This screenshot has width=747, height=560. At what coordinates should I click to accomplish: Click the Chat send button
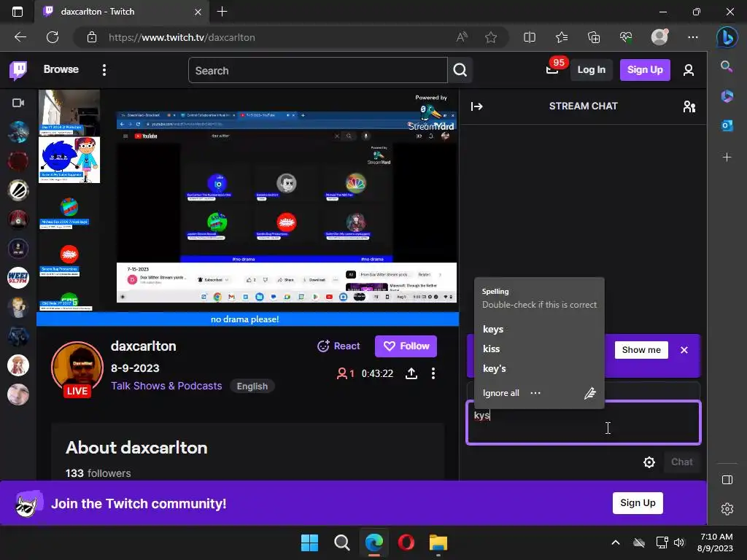click(682, 462)
